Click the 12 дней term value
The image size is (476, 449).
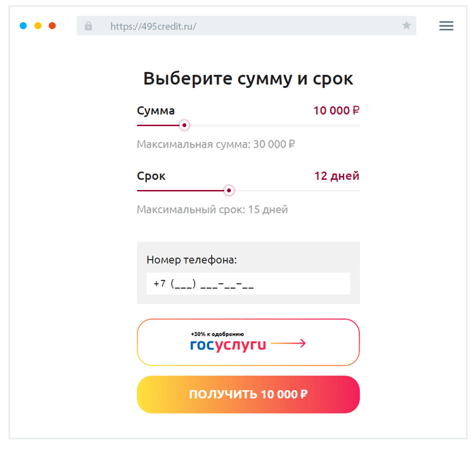click(x=337, y=176)
